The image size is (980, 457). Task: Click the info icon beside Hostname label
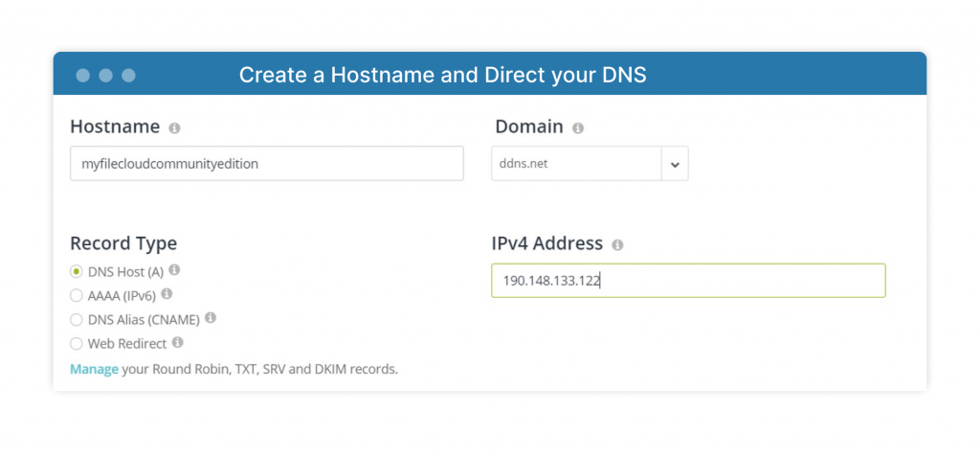tap(174, 127)
